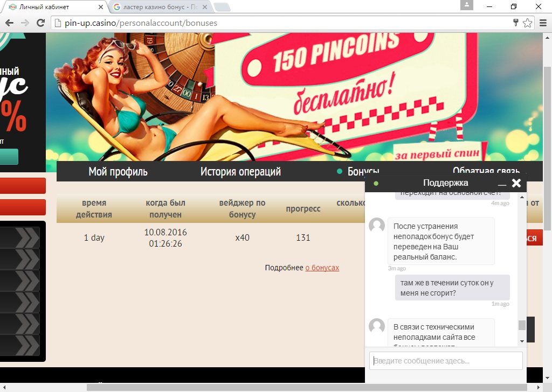
Task: Close the 'Личный кабинет' tab
Action: click(x=101, y=6)
